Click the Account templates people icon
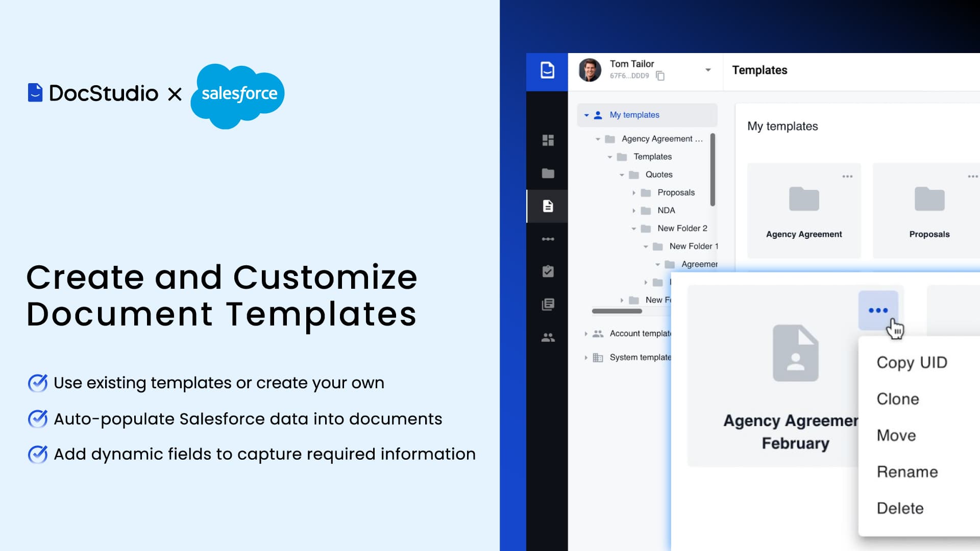 click(x=598, y=334)
